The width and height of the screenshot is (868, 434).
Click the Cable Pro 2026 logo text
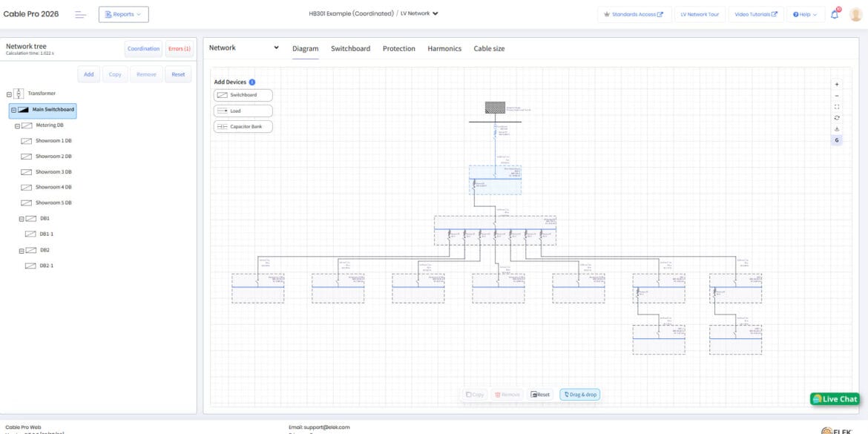coord(31,14)
